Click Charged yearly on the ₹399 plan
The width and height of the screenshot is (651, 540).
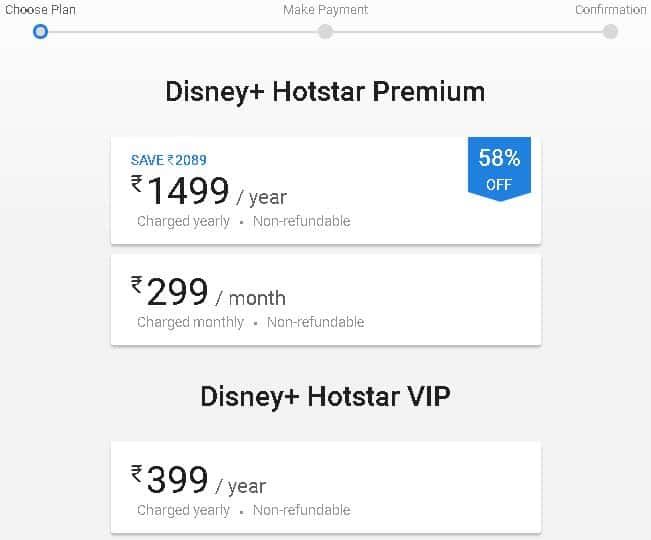pyautogui.click(x=183, y=510)
